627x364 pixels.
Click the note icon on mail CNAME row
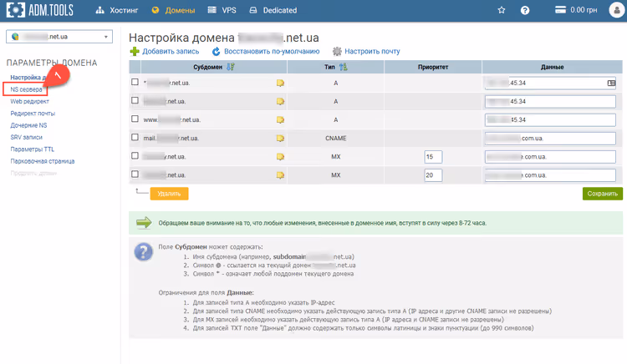tap(280, 138)
